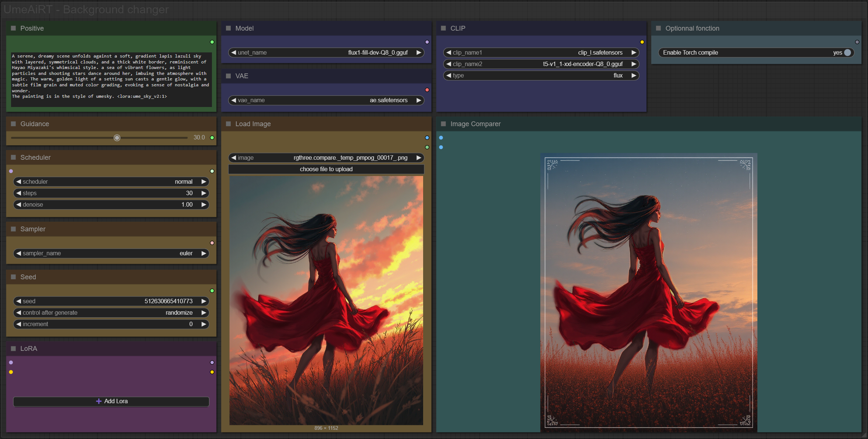868x439 pixels.
Task: Open the sampler_name combo box
Action: [111, 253]
